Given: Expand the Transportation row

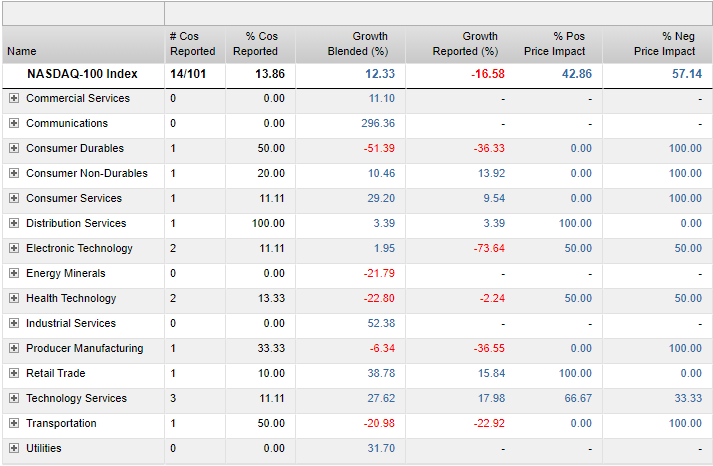Looking at the screenshot, I should click(x=14, y=423).
